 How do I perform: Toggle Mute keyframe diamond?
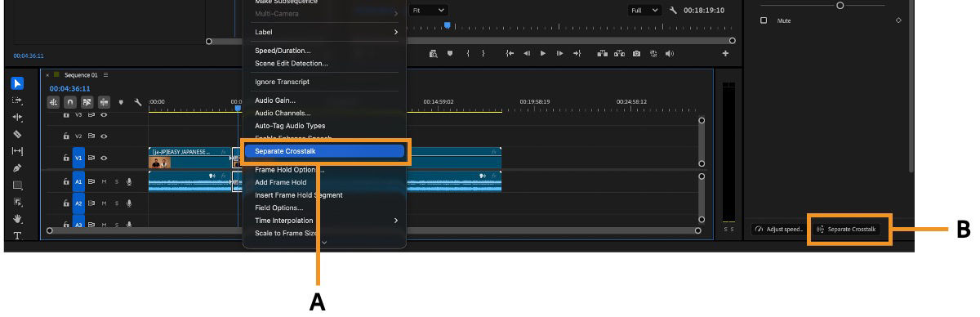click(898, 20)
